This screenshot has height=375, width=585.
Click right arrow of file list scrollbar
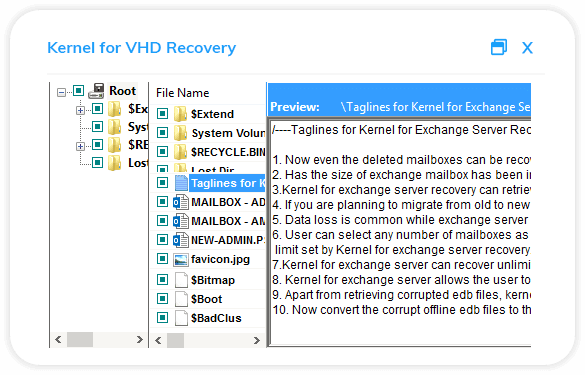point(256,340)
